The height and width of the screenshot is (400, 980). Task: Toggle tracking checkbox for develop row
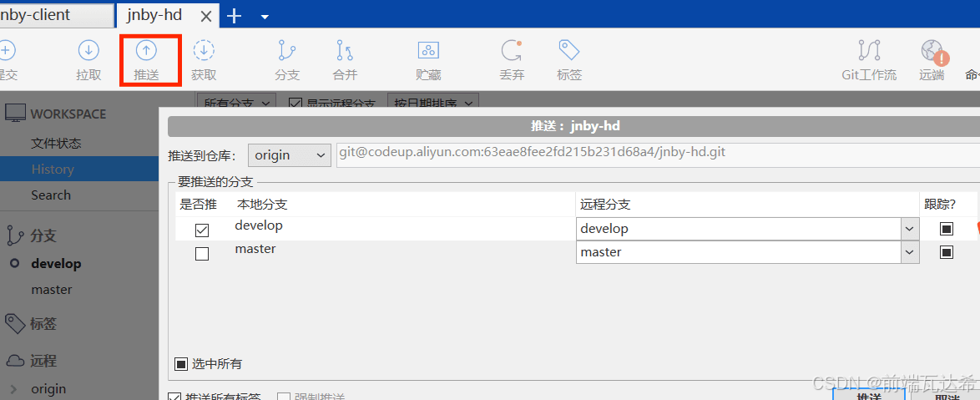[947, 229]
